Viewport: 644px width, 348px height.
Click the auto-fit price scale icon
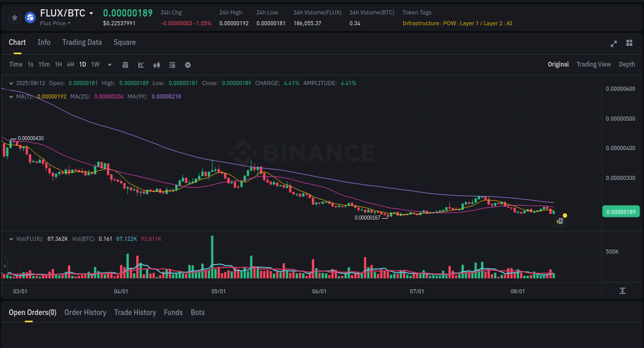click(622, 291)
